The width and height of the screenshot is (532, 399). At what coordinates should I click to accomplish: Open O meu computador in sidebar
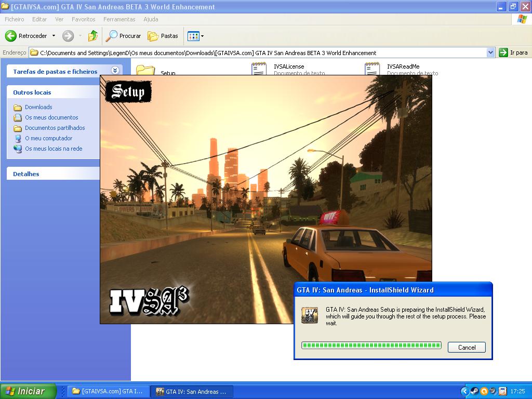tap(48, 138)
